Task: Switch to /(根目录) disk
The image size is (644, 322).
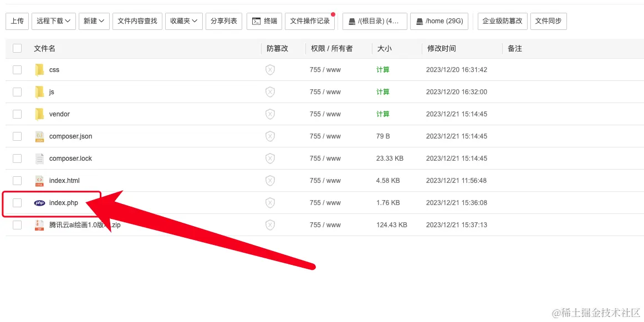Action: click(375, 21)
